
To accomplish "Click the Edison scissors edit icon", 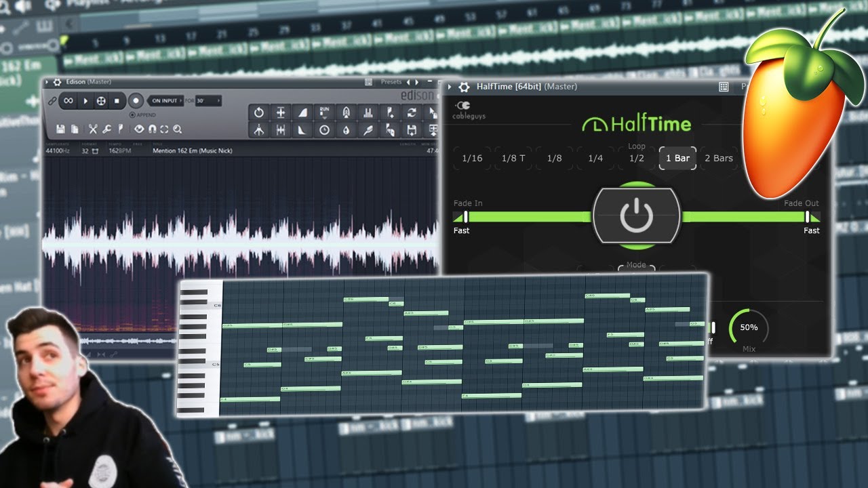I will point(92,129).
